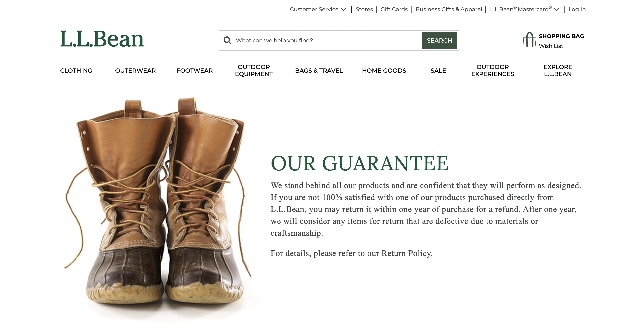Open Business Gifts & Apparel

448,9
